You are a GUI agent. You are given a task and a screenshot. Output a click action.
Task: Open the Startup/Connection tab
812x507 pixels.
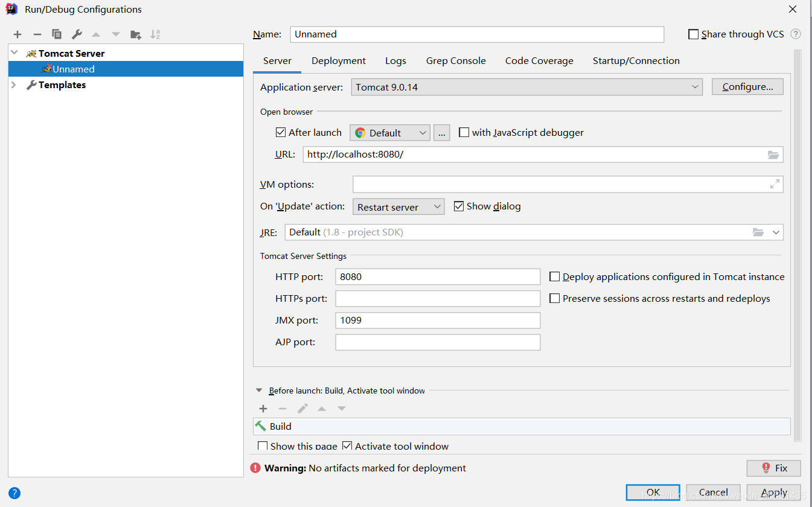pyautogui.click(x=636, y=61)
